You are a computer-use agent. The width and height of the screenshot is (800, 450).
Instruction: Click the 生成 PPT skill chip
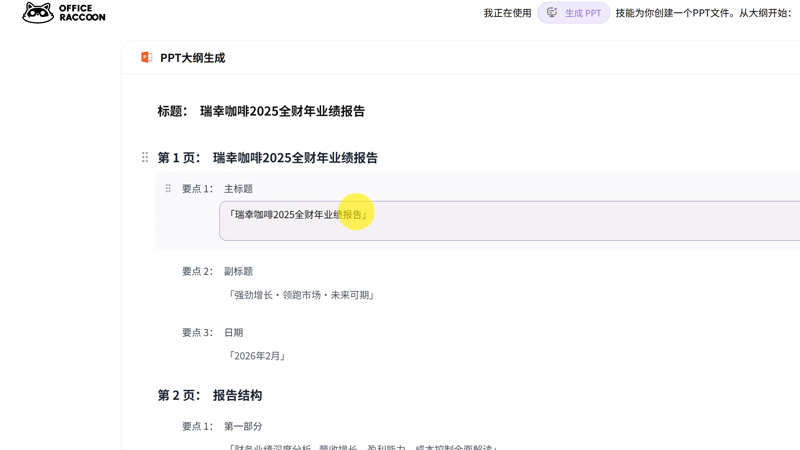point(573,13)
